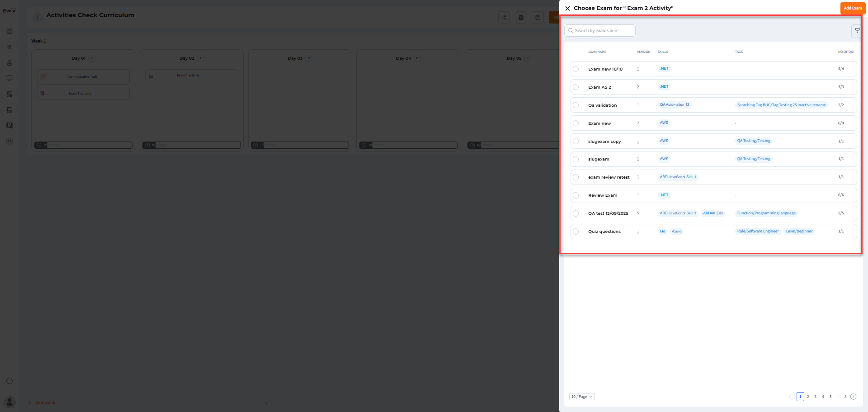
Task: Click the Role/Software Engineer tag on Quiz questions
Action: [758, 232]
